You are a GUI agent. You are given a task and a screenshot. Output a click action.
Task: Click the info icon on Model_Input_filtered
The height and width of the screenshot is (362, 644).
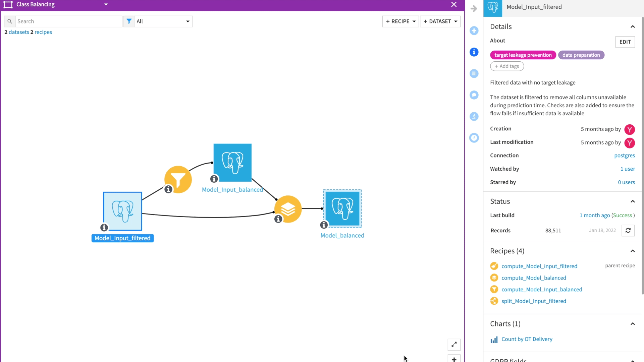[104, 227]
